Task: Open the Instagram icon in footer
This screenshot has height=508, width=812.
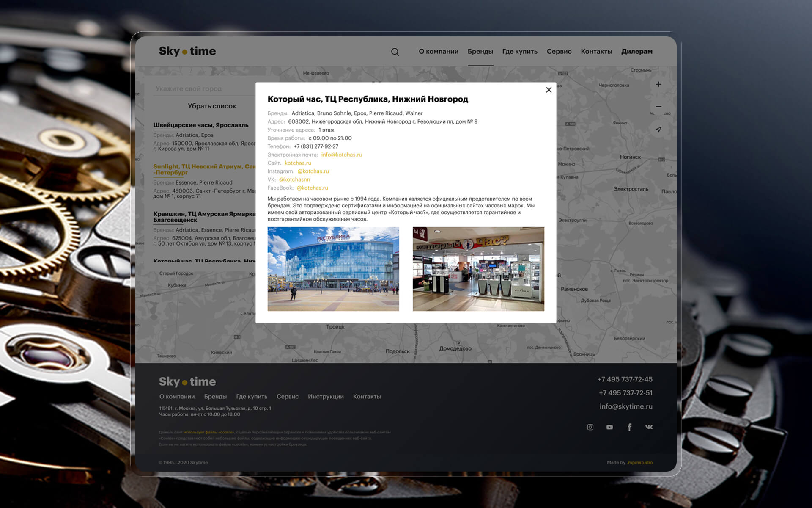Action: pos(590,427)
